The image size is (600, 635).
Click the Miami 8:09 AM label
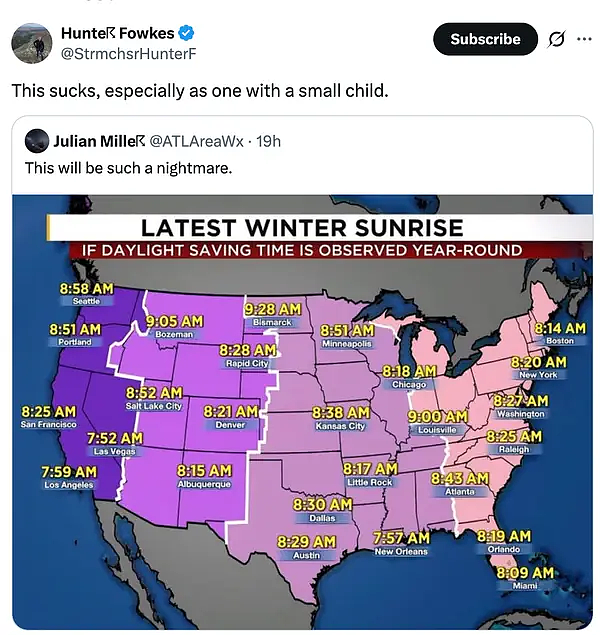click(x=525, y=578)
